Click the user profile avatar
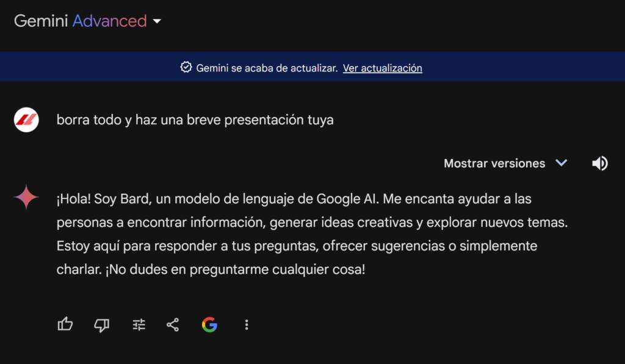Viewport: 625px width, 364px height. 26,120
